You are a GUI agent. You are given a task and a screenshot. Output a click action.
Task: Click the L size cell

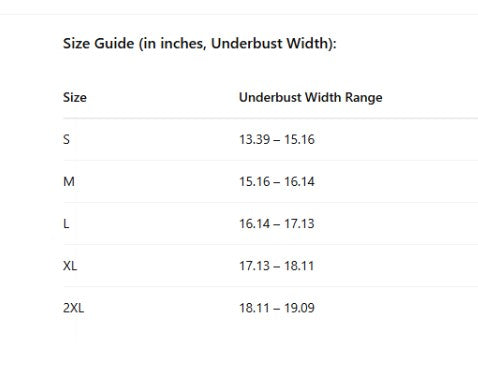pyautogui.click(x=66, y=224)
